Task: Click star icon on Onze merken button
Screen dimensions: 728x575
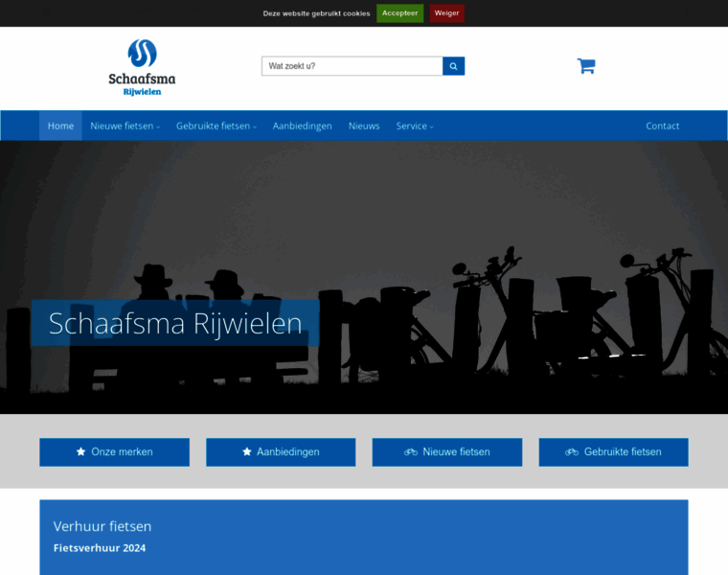Action: pos(81,452)
